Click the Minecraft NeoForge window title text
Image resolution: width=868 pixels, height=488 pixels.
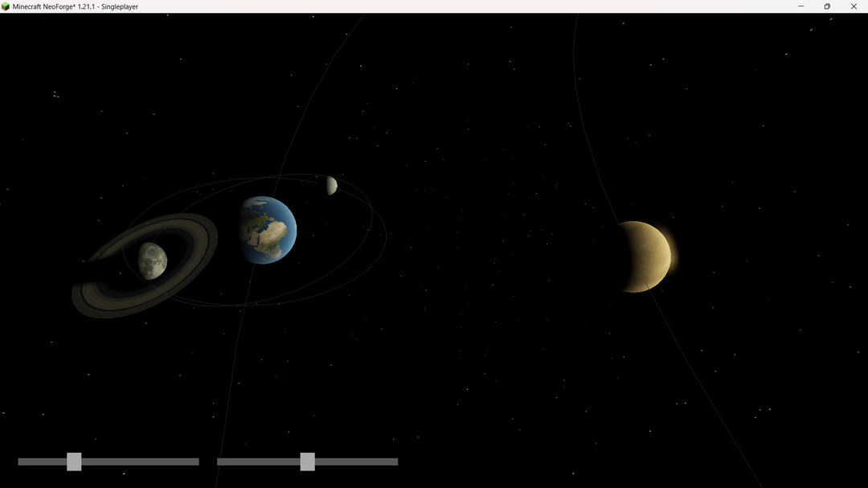click(76, 6)
